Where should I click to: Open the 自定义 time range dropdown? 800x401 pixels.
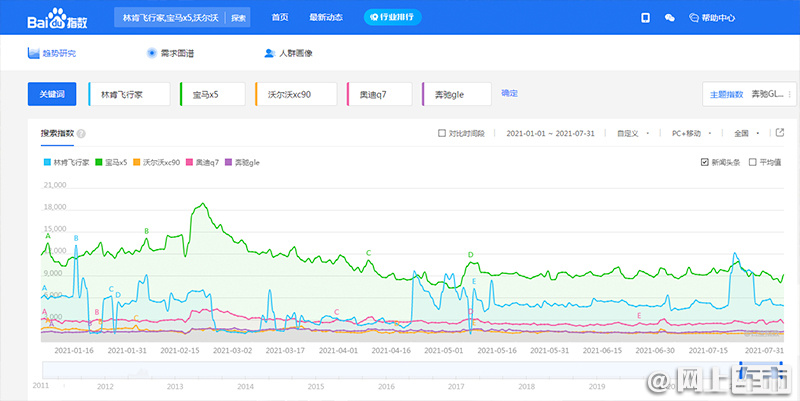[633, 133]
